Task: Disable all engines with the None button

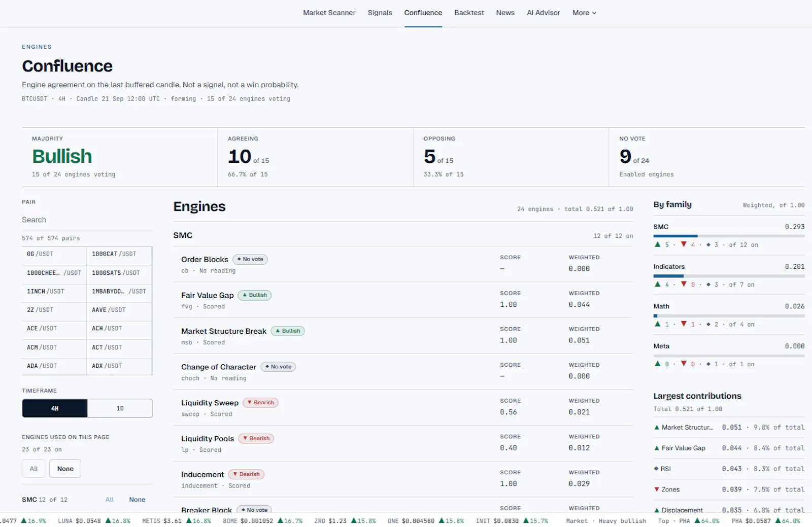Action: point(65,469)
